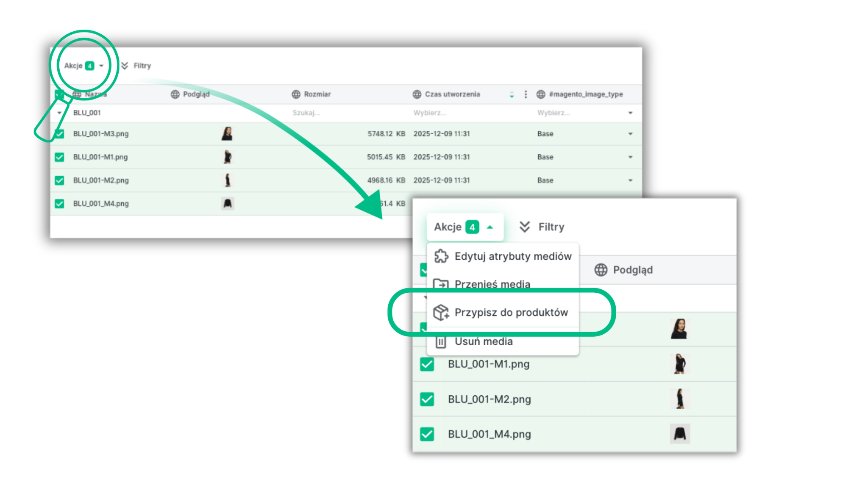868x488 pixels.
Task: Open preview thumbnail of BLU_001-M3.png in small table
Action: coord(227,133)
